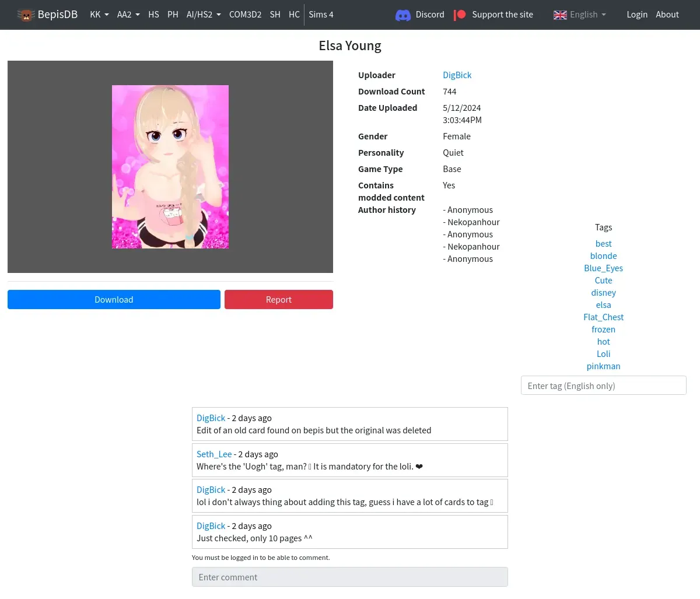Click first Nekopanhour in author history

click(x=474, y=222)
